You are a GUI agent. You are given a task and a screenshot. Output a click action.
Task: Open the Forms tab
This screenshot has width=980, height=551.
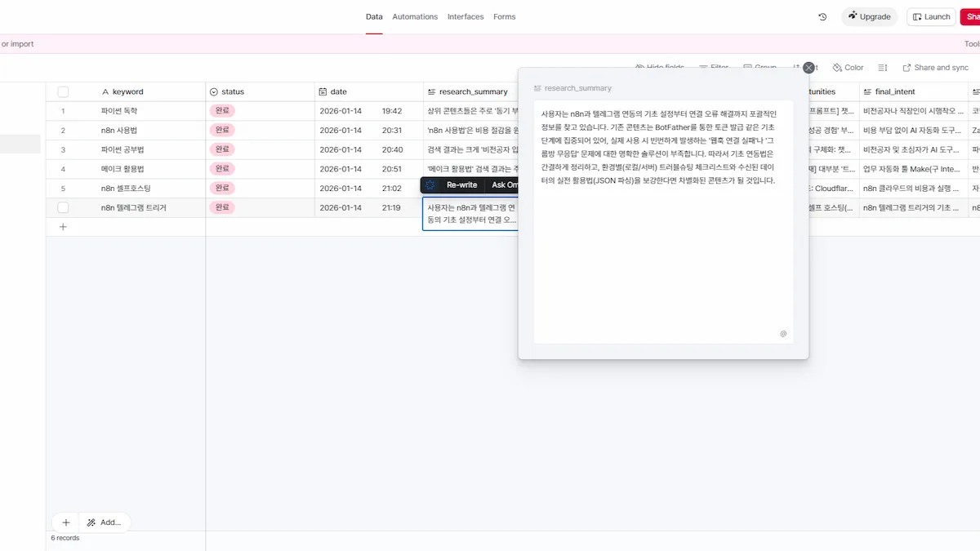click(x=504, y=16)
